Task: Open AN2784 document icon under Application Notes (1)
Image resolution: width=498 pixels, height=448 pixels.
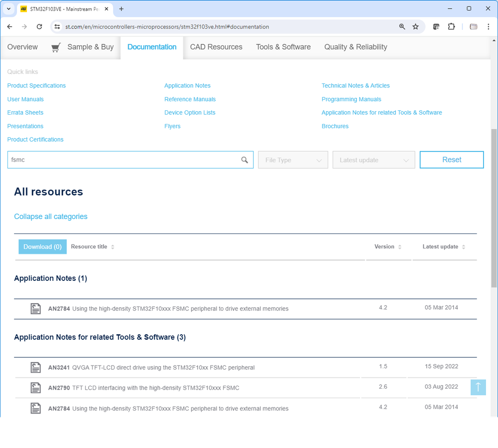Action: pos(35,308)
